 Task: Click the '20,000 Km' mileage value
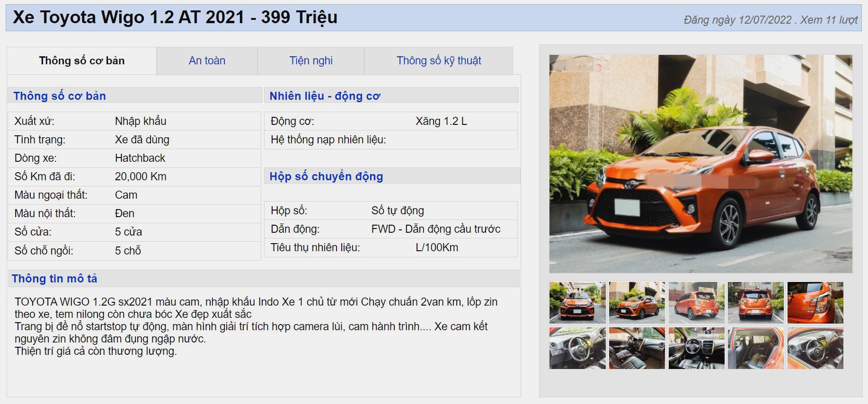click(141, 176)
